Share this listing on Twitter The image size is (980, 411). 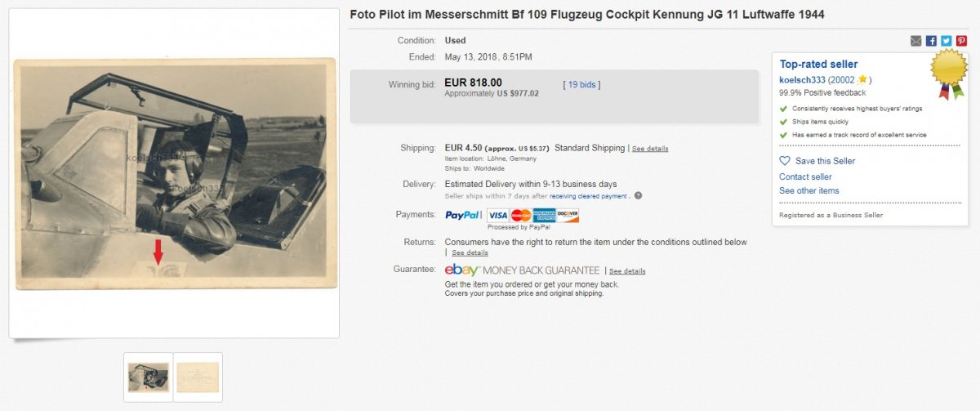[x=946, y=41]
